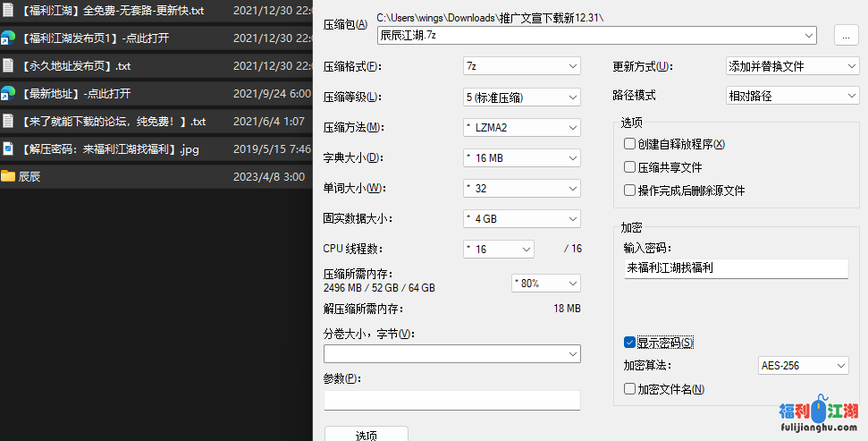This screenshot has width=868, height=441.
Task: Click the text file icon for 【来了就能下载的论坛
Action: point(8,122)
